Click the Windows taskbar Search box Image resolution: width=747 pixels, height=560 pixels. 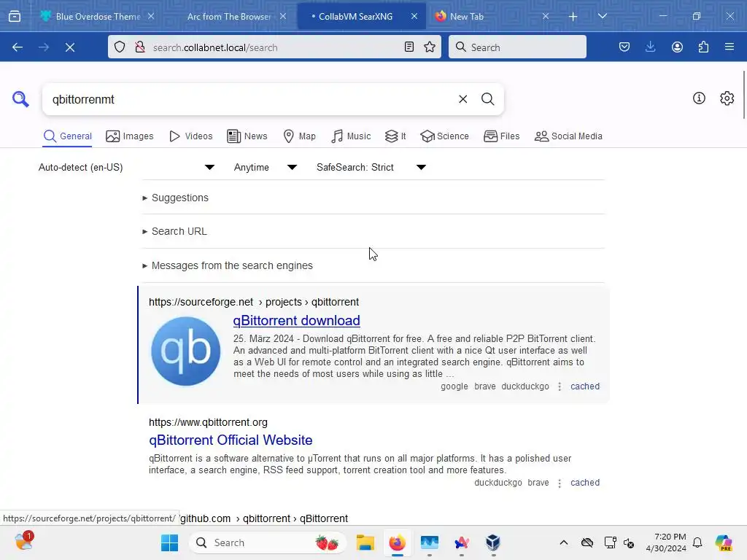[268, 542]
